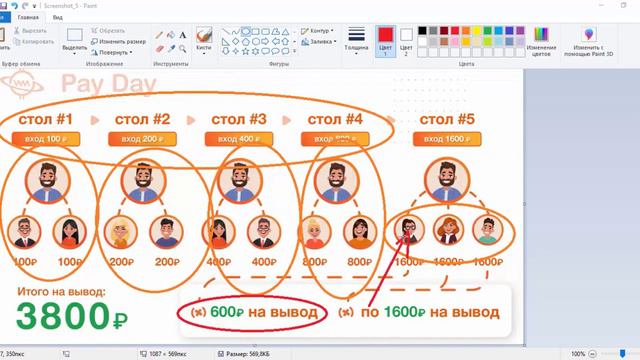
Task: Pick the green color swatch
Action: pos(488,31)
